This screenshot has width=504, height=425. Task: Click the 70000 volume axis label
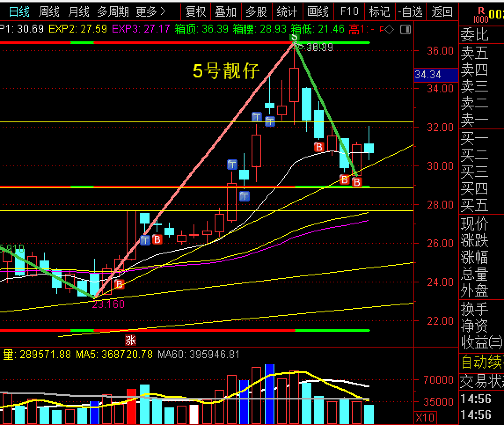(438, 380)
